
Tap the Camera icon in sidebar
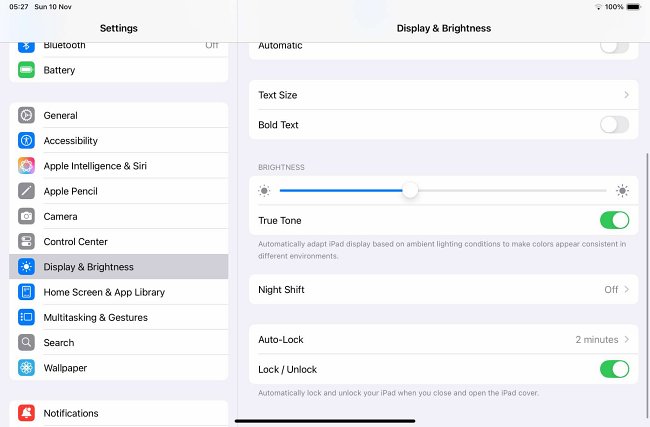click(26, 216)
